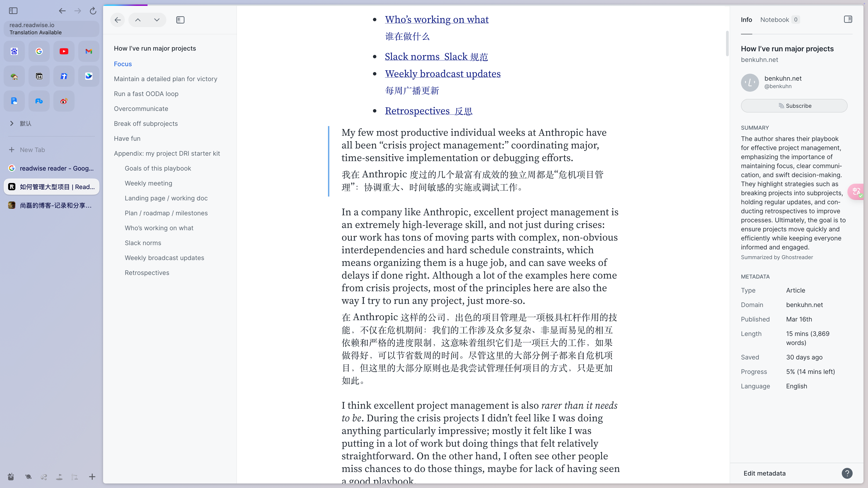Open the blue T favorite shortcut
Screen dimensions: 868x488
[x=64, y=76]
